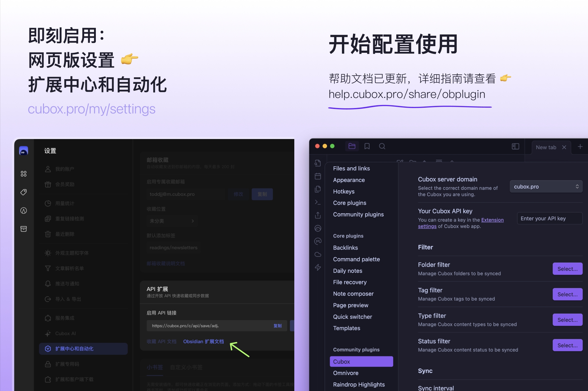Click the Enter your API key field

point(550,219)
